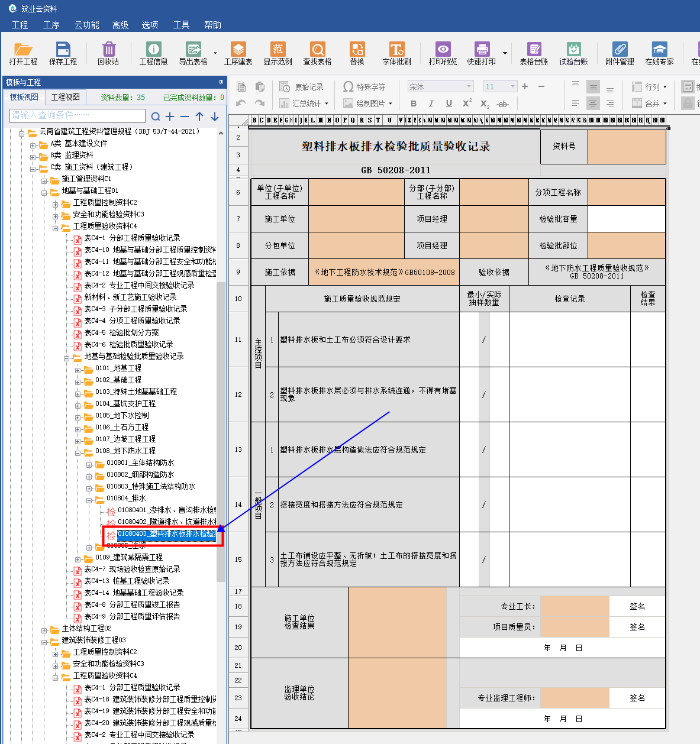Show examples via 显示范例

278,53
